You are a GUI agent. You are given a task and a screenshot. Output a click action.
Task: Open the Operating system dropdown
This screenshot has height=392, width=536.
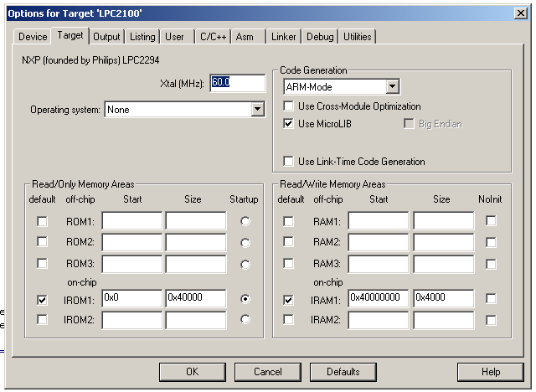click(257, 110)
